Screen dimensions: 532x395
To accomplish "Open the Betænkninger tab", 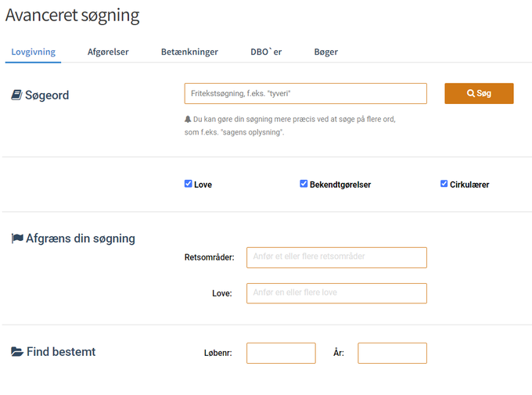I will coord(189,52).
